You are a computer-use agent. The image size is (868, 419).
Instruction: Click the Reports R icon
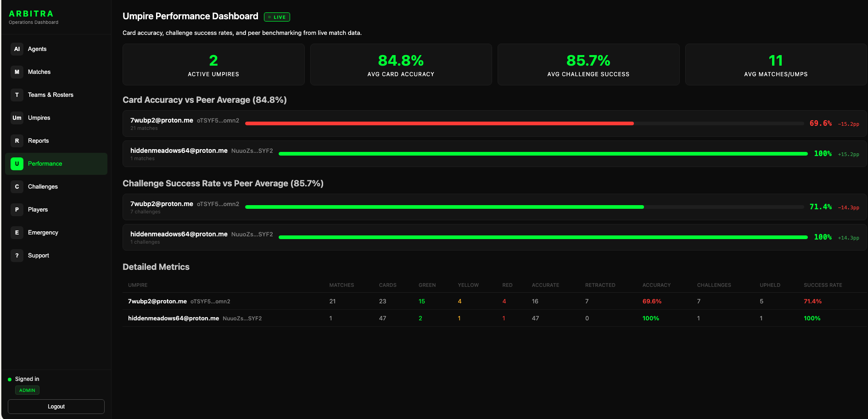point(17,141)
